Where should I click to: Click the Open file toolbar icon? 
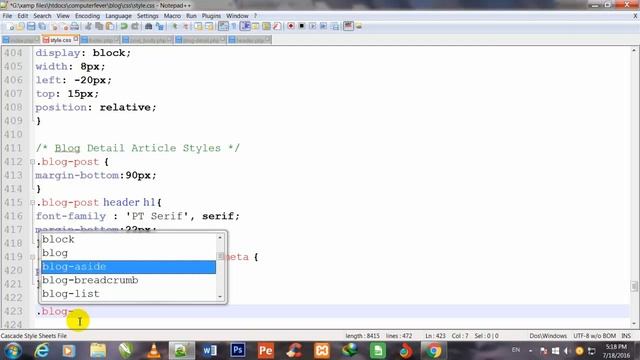coord(20,27)
